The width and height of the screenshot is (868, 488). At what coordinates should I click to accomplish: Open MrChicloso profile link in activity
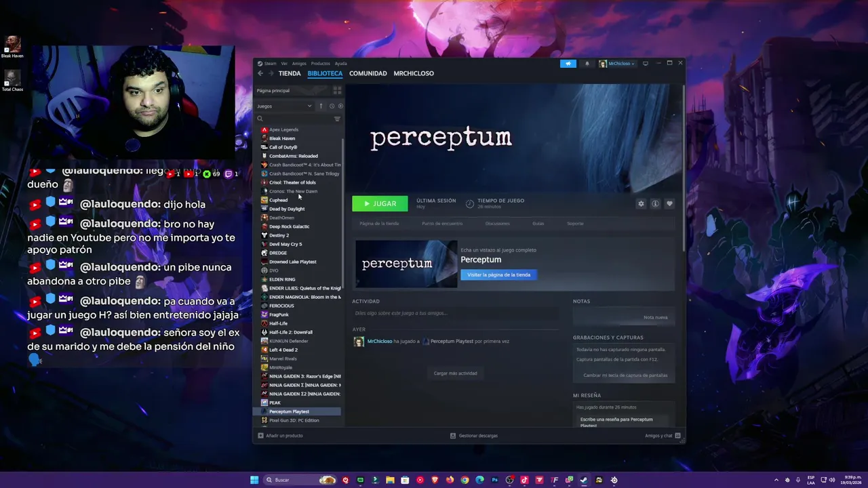point(380,341)
